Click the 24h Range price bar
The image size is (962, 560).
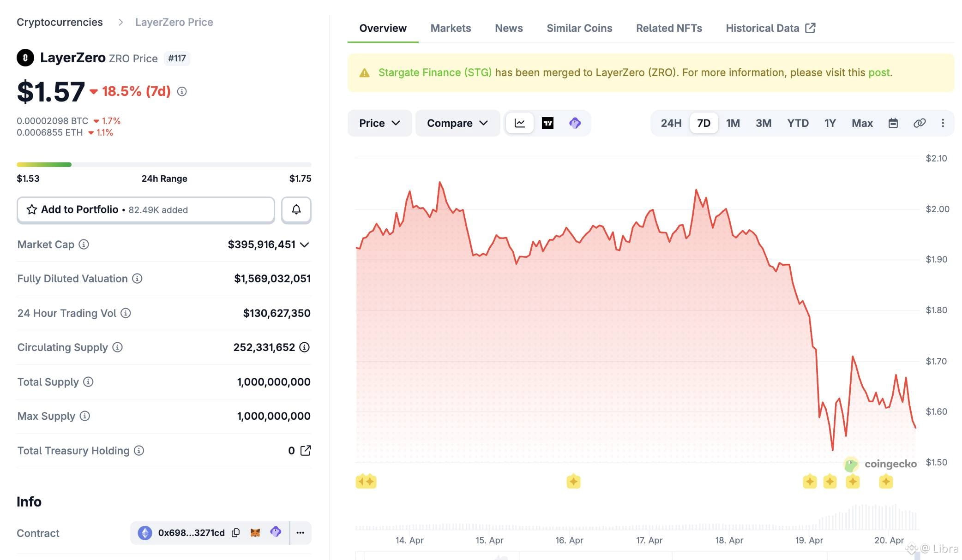coord(164,165)
